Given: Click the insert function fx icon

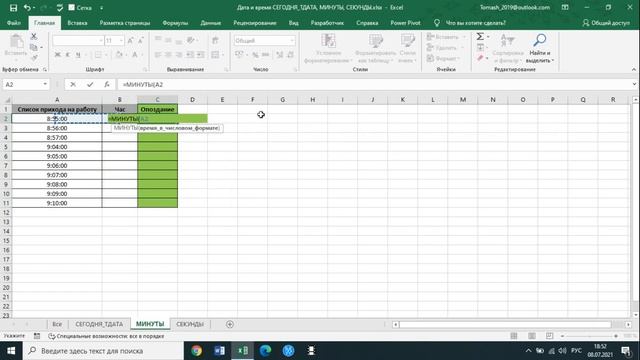Looking at the screenshot, I should tap(107, 84).
